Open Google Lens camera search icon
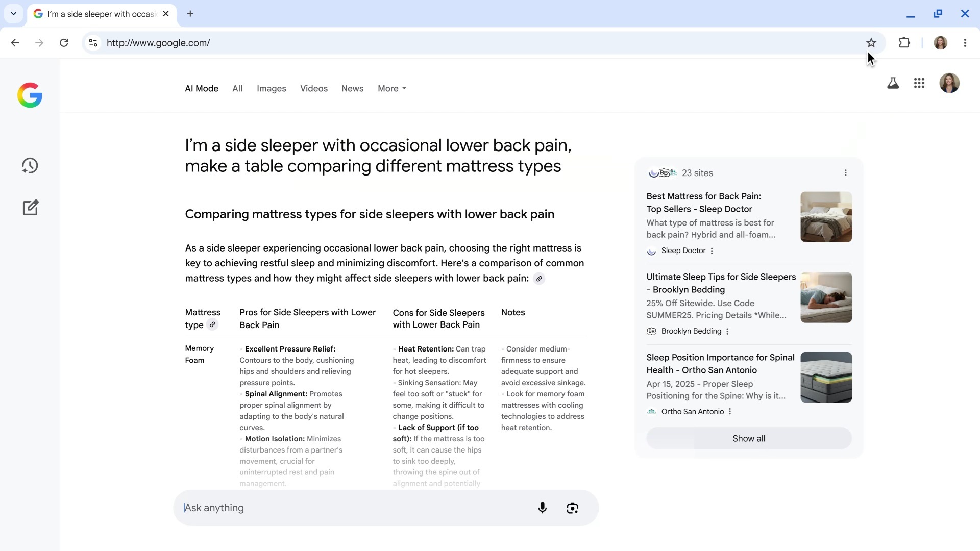This screenshot has width=980, height=551. click(572, 508)
